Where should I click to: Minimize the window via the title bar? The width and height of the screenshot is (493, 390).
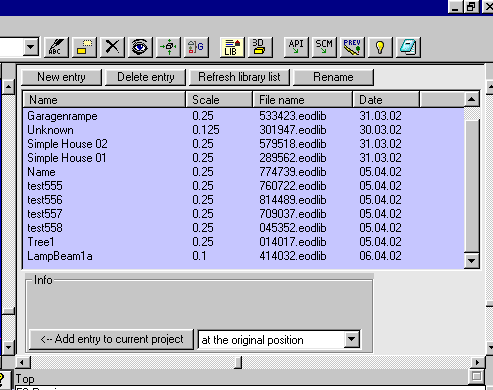(455, 7)
